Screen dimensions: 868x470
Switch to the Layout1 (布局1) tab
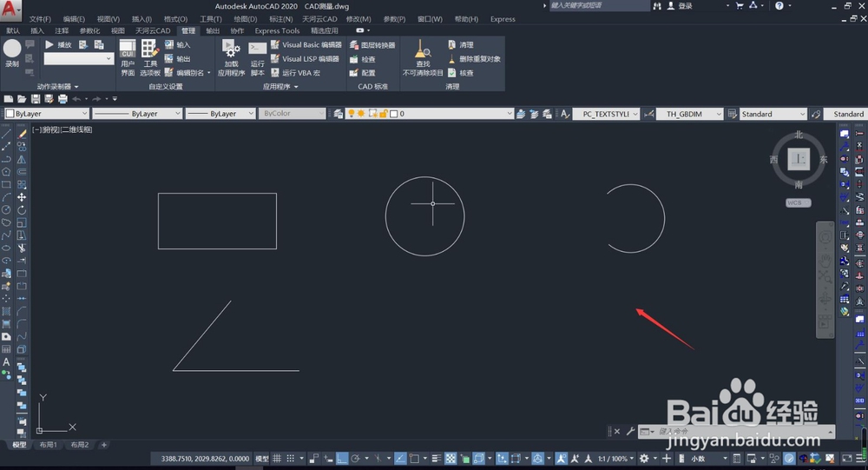point(48,445)
